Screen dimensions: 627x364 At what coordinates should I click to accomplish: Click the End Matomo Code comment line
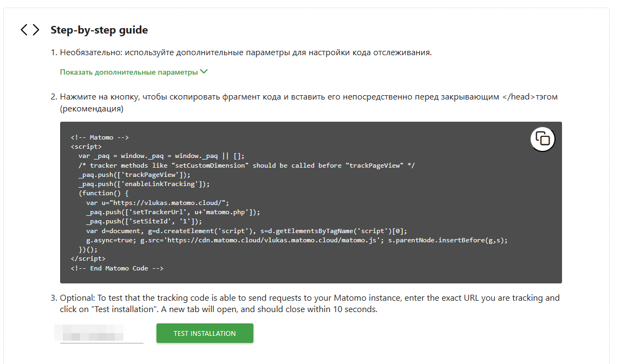click(117, 268)
